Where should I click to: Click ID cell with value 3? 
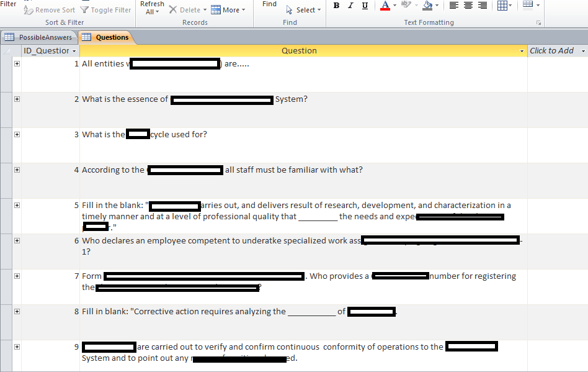pos(50,145)
